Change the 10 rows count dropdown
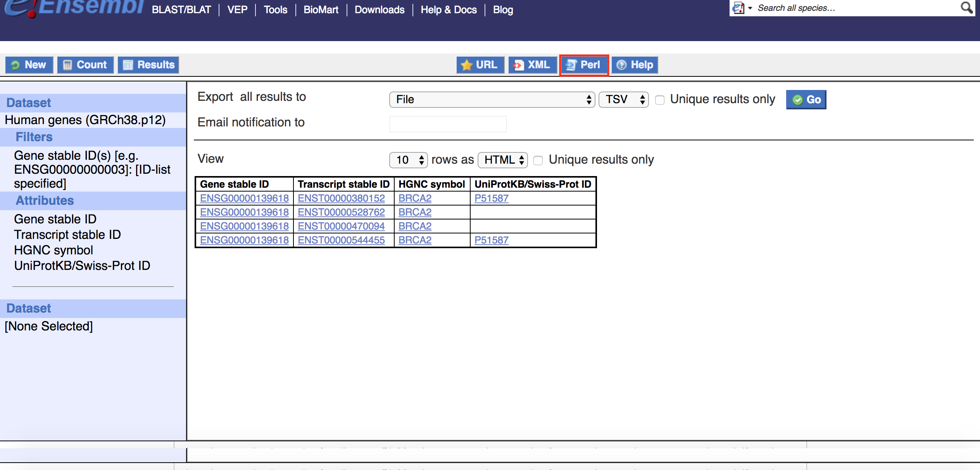Viewport: 980px width, 470px height. (x=408, y=160)
